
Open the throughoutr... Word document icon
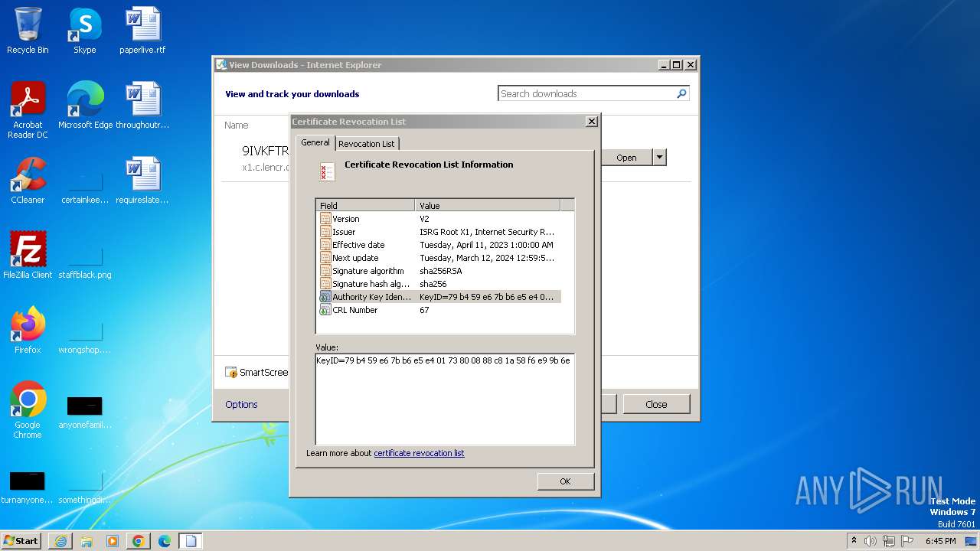point(142,105)
